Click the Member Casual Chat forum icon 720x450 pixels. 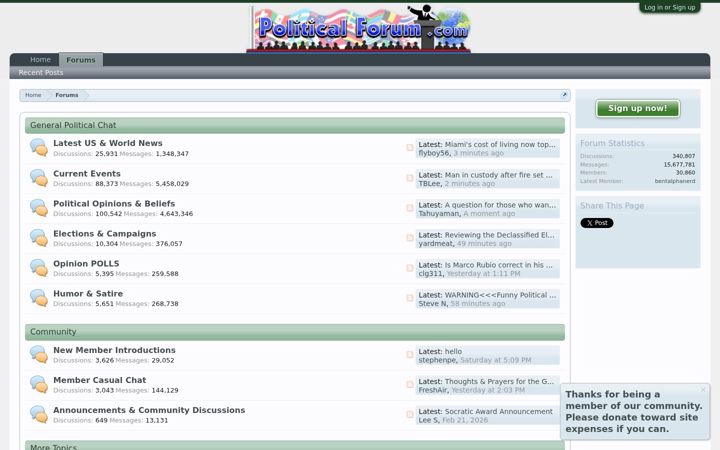pyautogui.click(x=39, y=385)
